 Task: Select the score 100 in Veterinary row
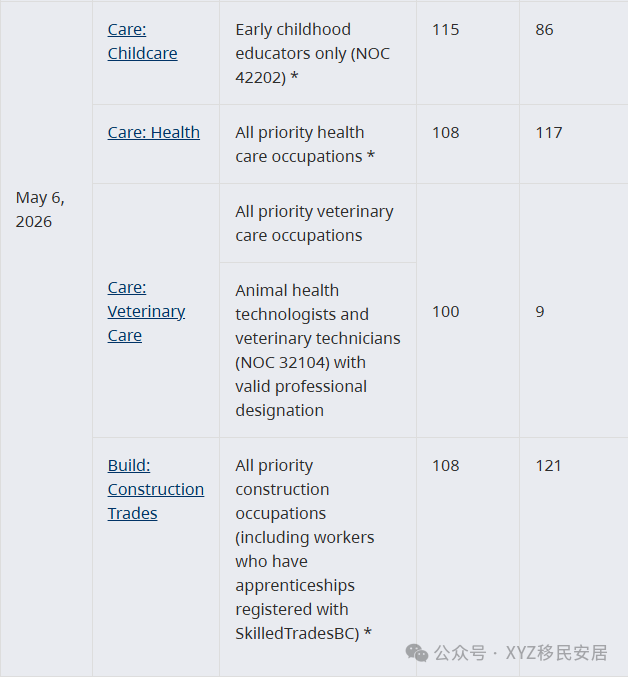tap(445, 312)
